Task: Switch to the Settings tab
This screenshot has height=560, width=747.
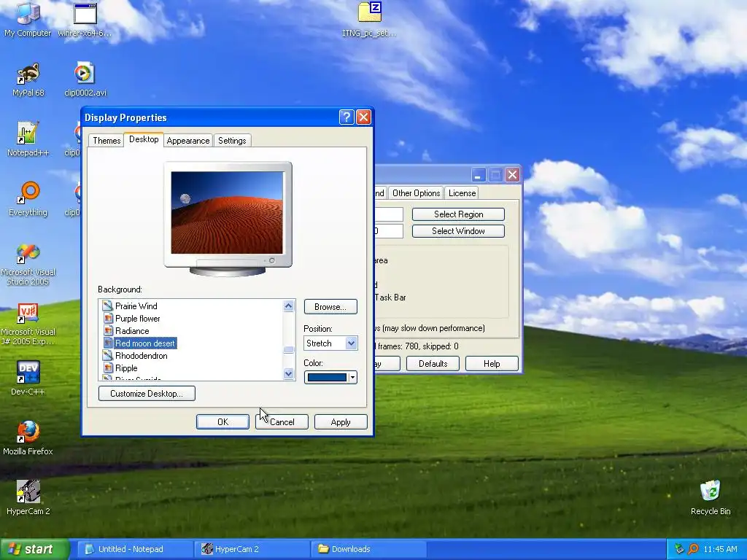Action: click(232, 141)
